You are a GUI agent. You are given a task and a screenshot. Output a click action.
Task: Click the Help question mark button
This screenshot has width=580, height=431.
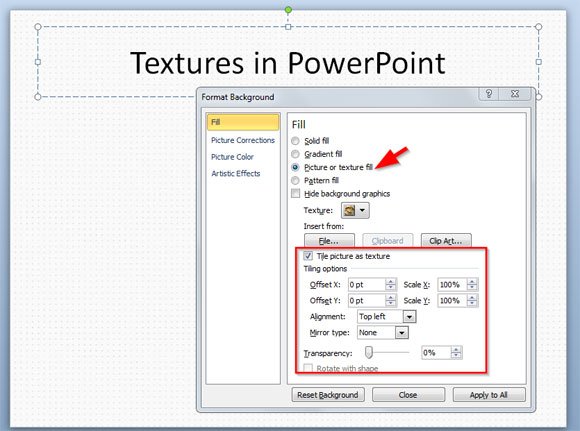(x=489, y=94)
